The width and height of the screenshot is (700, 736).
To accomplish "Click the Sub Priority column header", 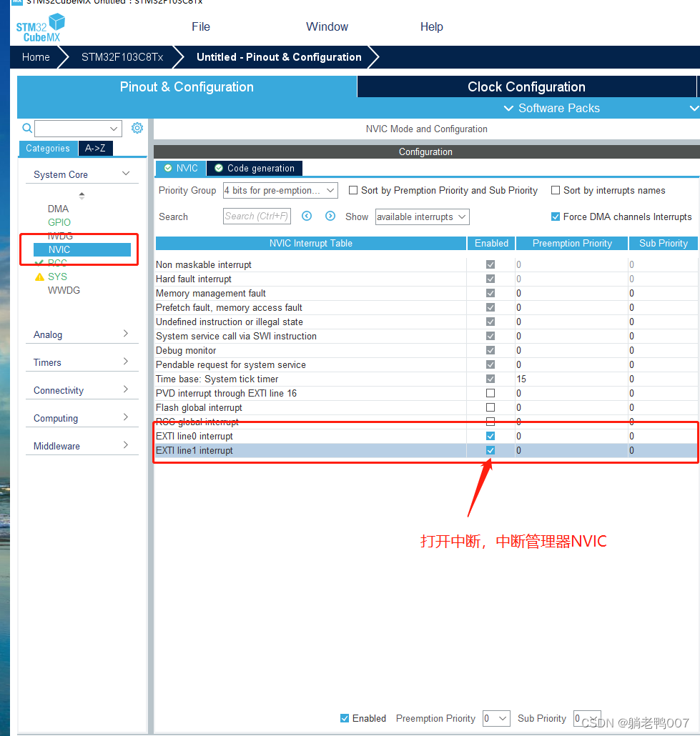I will point(664,243).
